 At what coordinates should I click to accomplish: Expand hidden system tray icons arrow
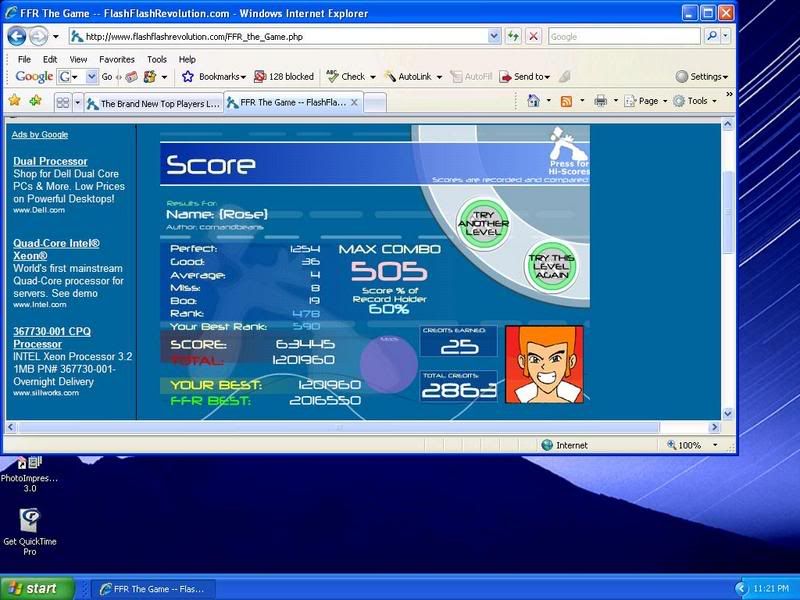coord(741,589)
